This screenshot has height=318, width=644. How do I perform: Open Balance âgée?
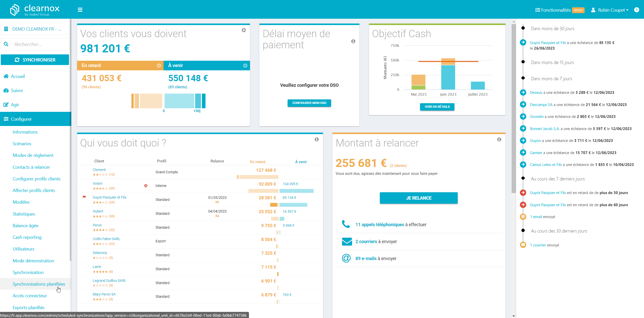26,225
